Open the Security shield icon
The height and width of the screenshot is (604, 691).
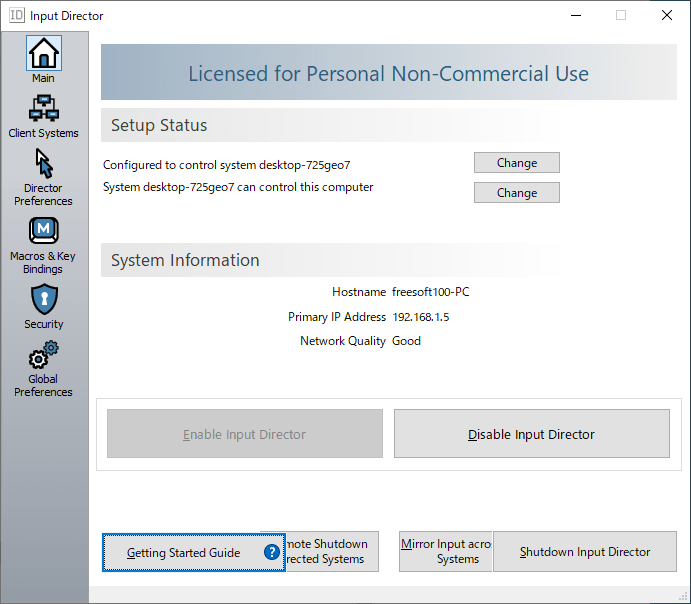44,300
